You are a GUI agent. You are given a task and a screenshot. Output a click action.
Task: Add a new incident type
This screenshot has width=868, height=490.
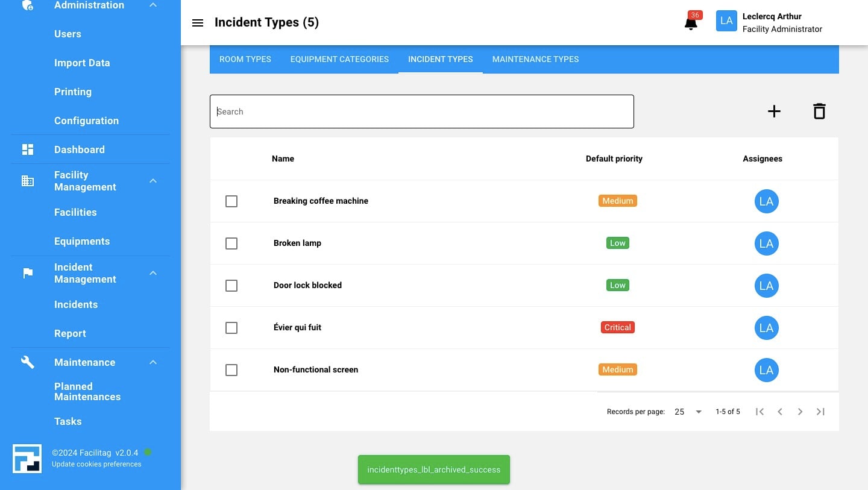(x=774, y=112)
